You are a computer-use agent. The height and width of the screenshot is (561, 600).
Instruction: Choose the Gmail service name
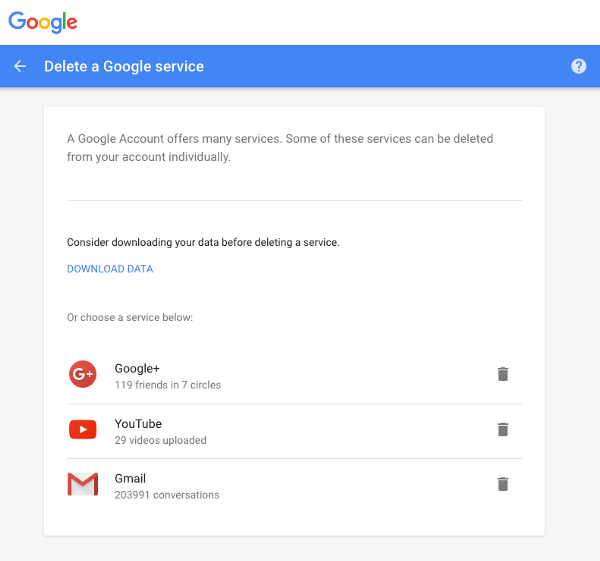click(130, 479)
